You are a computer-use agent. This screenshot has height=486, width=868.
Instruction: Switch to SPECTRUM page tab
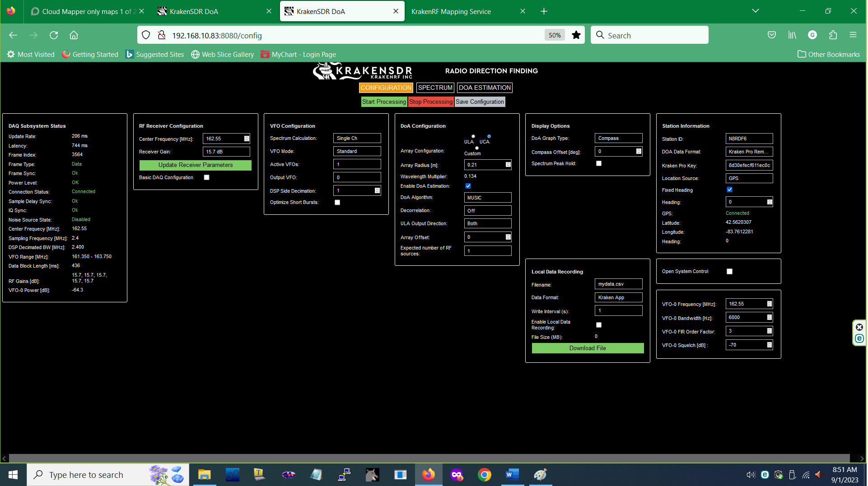435,88
